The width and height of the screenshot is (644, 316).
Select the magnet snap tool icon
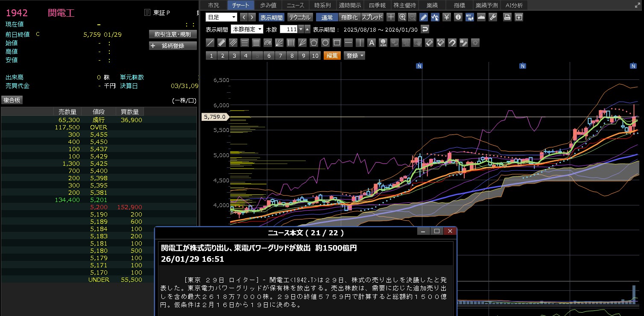(x=452, y=43)
